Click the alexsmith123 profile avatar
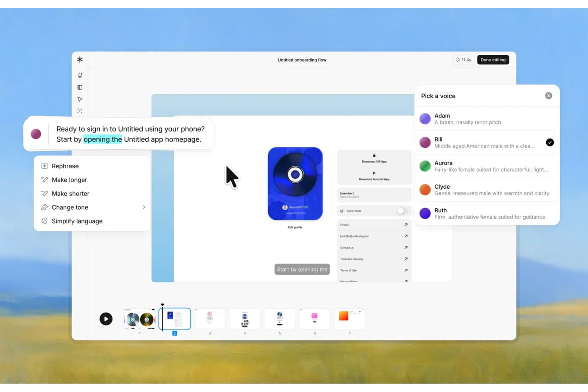The height and width of the screenshot is (392, 588). pyautogui.click(x=285, y=207)
